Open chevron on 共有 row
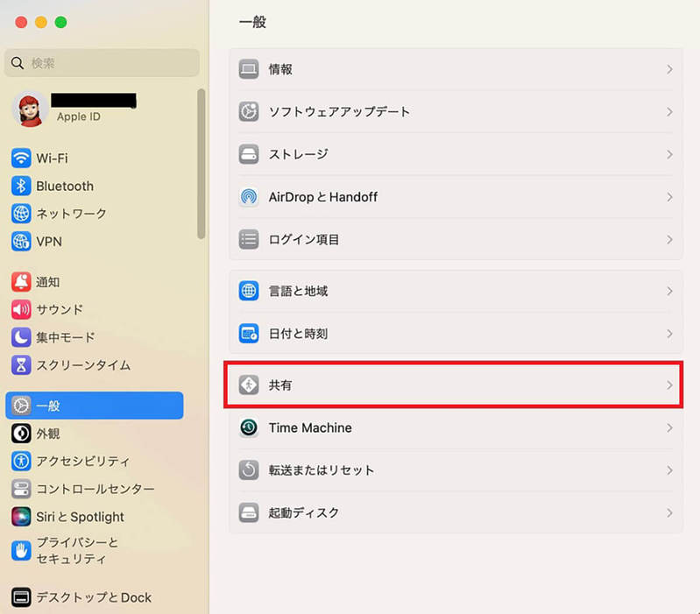Viewport: 700px width, 614px height. [x=669, y=385]
